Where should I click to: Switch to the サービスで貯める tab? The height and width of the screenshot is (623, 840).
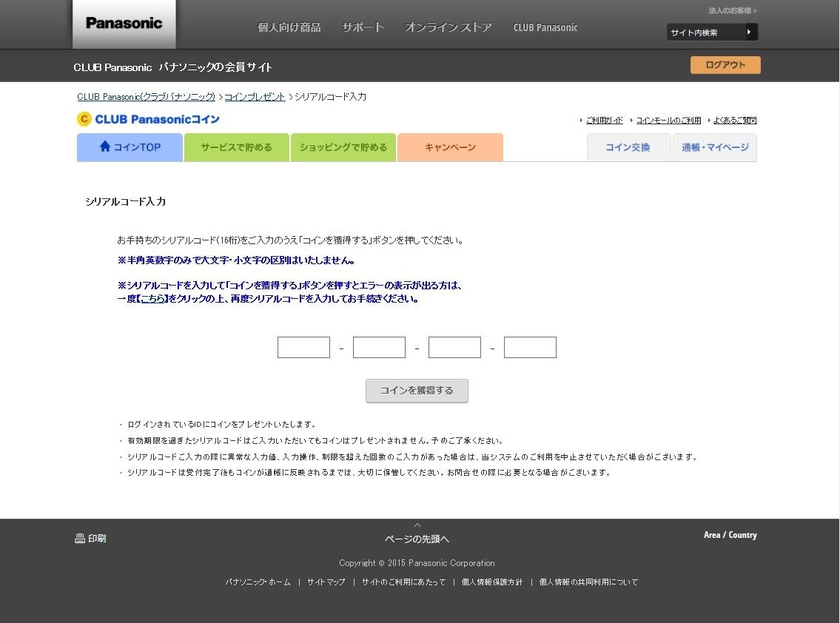[x=236, y=147]
